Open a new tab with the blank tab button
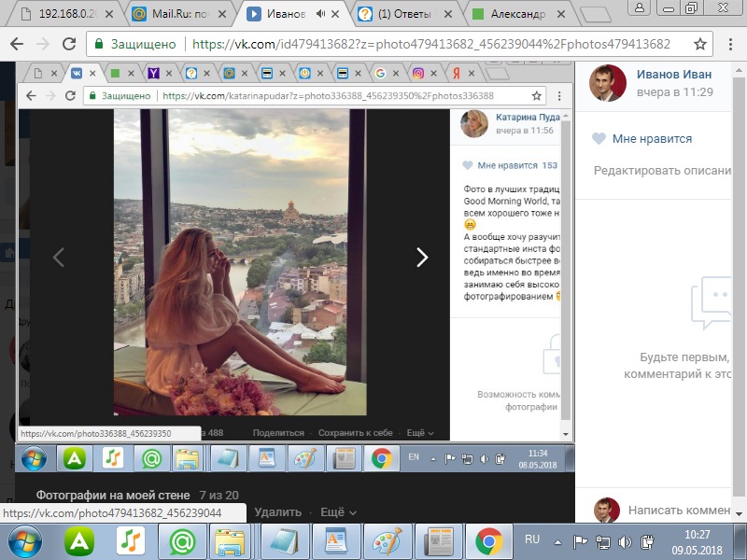747x560 pixels. [596, 15]
